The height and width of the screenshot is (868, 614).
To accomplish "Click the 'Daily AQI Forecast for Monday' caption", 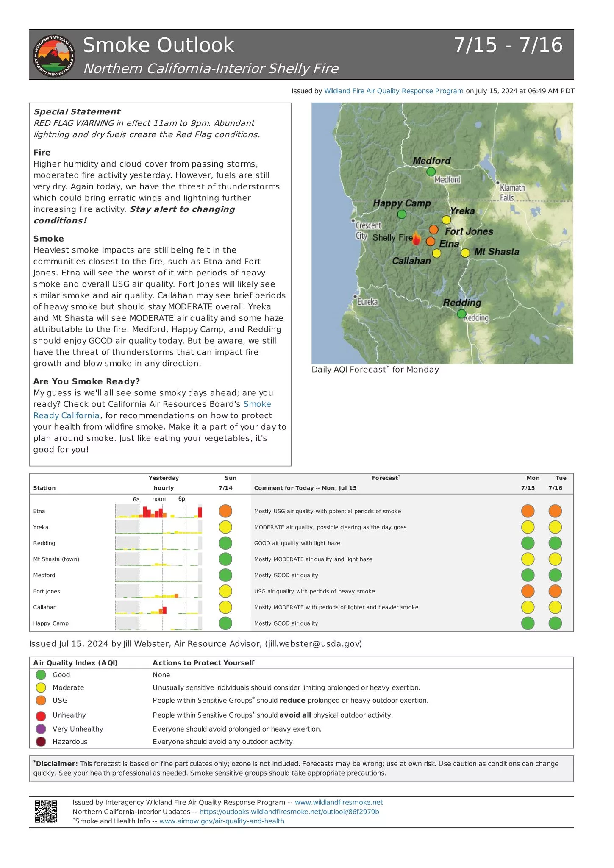I will [x=375, y=369].
